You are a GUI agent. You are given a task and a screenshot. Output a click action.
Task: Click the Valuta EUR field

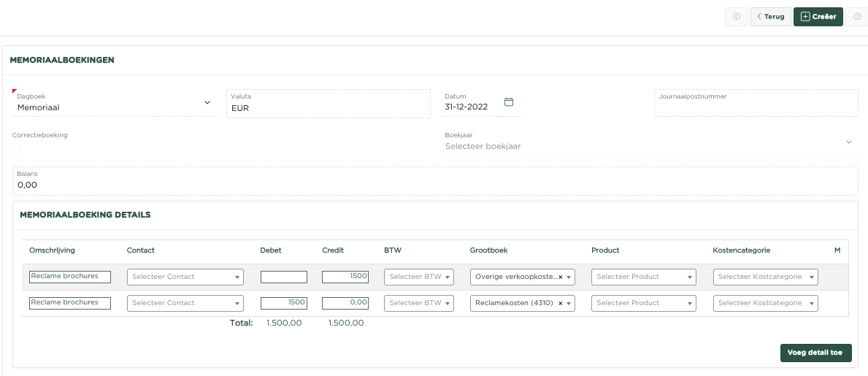click(x=328, y=108)
